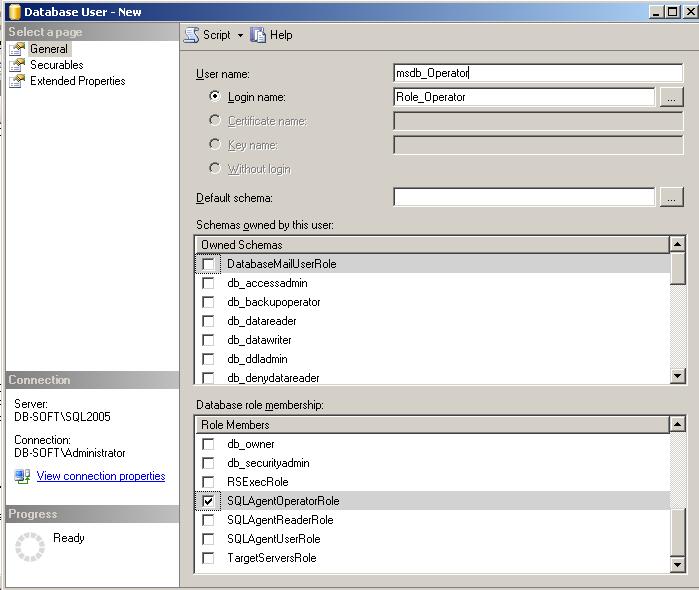
Task: Open the General page
Action: pos(49,49)
